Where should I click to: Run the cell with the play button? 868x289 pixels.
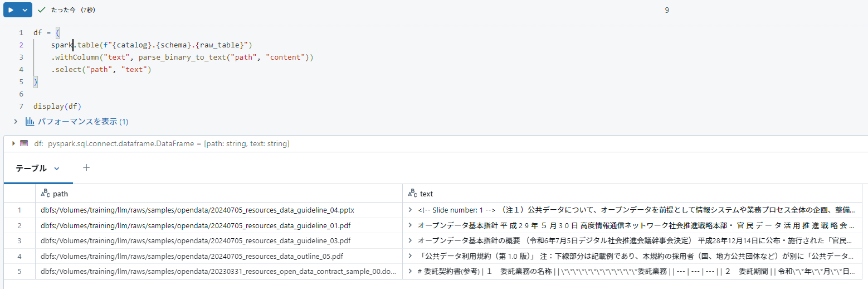(x=11, y=10)
